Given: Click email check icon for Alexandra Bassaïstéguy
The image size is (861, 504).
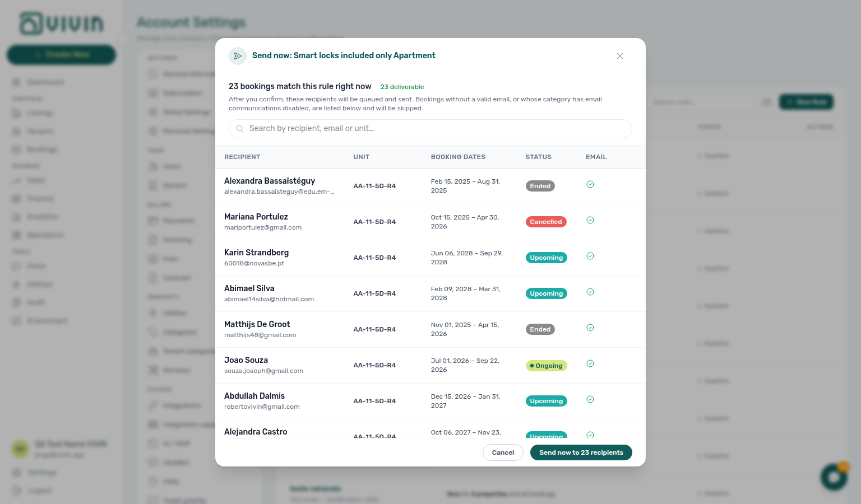Looking at the screenshot, I should tap(590, 184).
